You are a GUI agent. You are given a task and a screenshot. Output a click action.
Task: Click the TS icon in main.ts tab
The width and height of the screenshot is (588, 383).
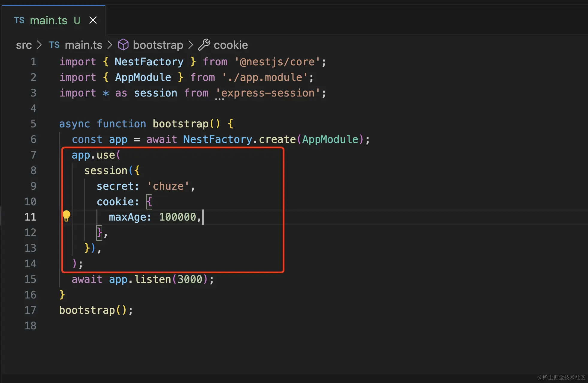pos(19,20)
